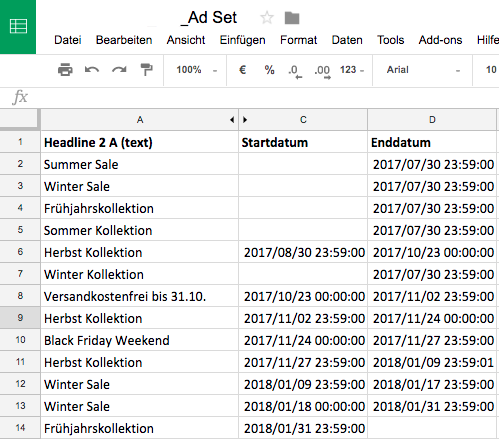Undo the last action
This screenshot has width=499, height=439.
pyautogui.click(x=92, y=70)
